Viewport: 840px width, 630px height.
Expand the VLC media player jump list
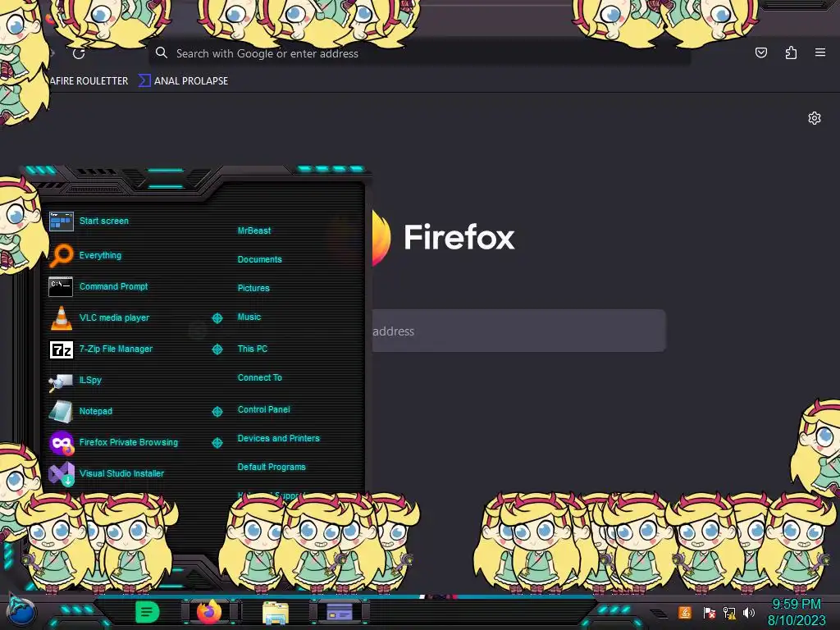[x=217, y=318]
